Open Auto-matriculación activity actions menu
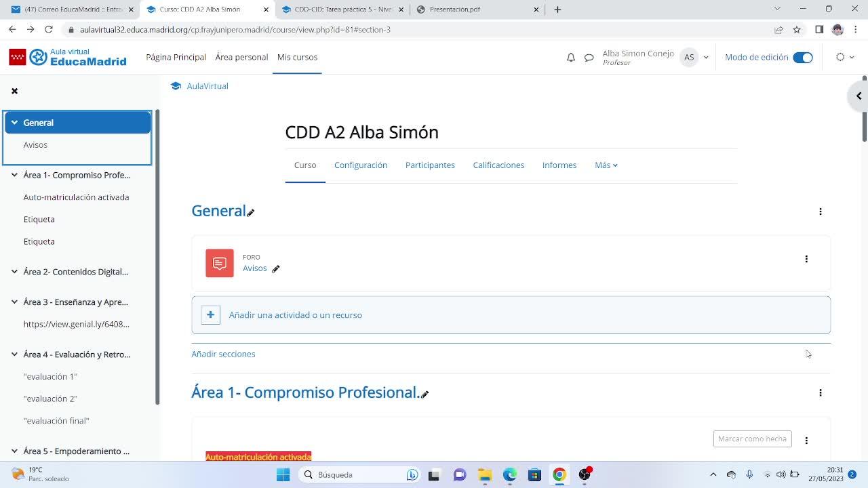The width and height of the screenshot is (868, 488). coord(806,441)
